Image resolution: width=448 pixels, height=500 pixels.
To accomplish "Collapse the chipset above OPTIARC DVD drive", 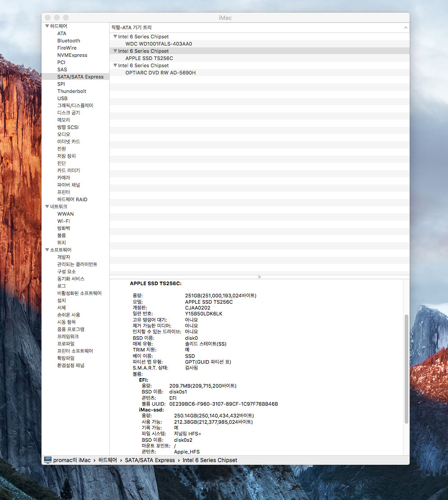I will [115, 65].
